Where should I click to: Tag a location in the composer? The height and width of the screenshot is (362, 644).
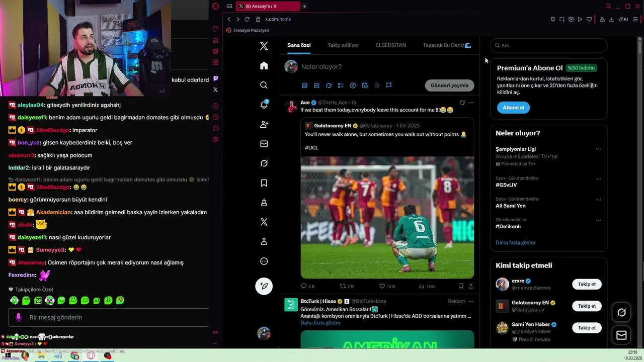click(x=377, y=85)
